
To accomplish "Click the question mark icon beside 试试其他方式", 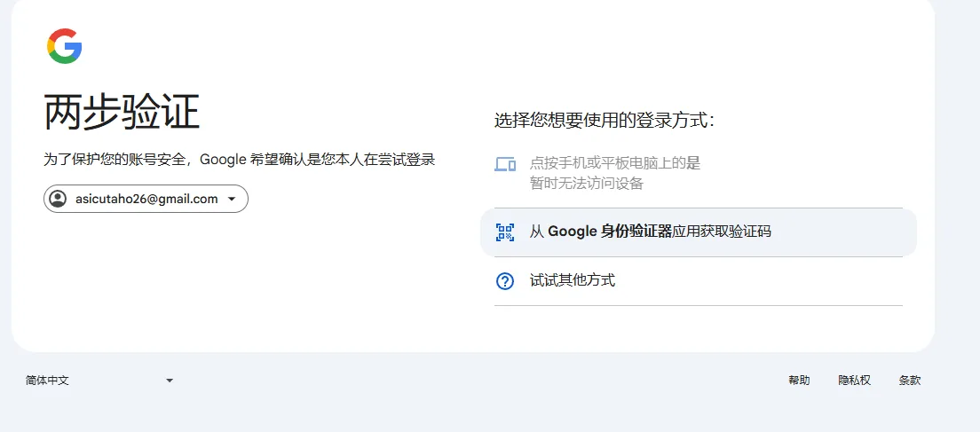I will [504, 281].
